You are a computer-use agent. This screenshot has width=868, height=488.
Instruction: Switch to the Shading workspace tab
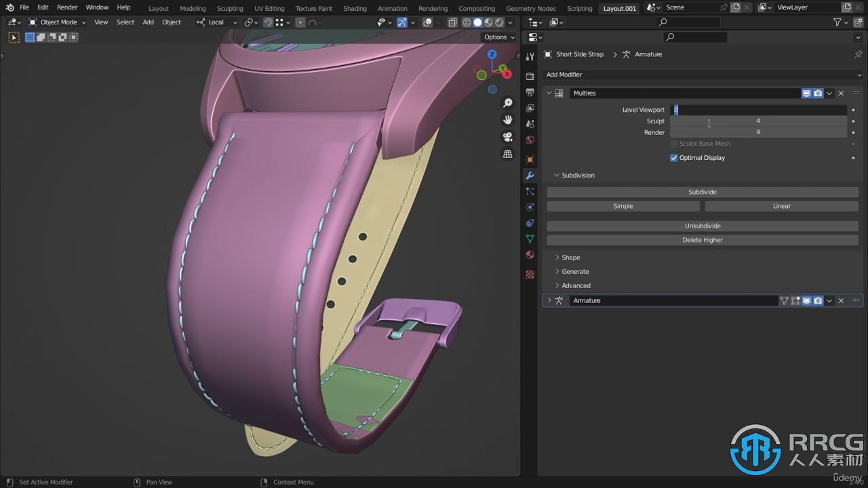[x=355, y=8]
